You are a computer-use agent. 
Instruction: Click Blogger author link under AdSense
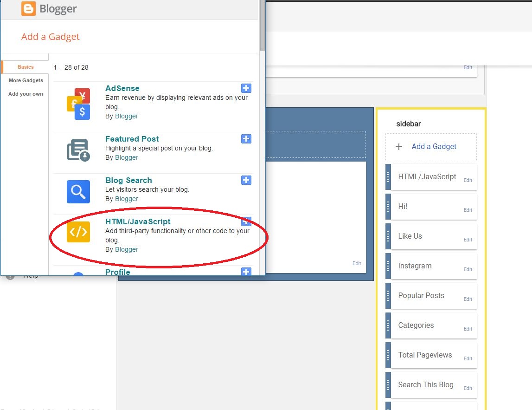click(x=127, y=116)
